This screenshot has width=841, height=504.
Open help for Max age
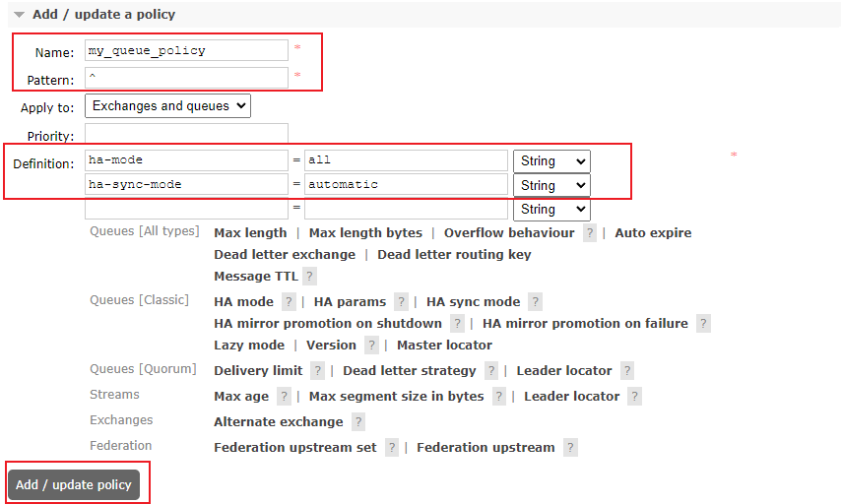284,397
